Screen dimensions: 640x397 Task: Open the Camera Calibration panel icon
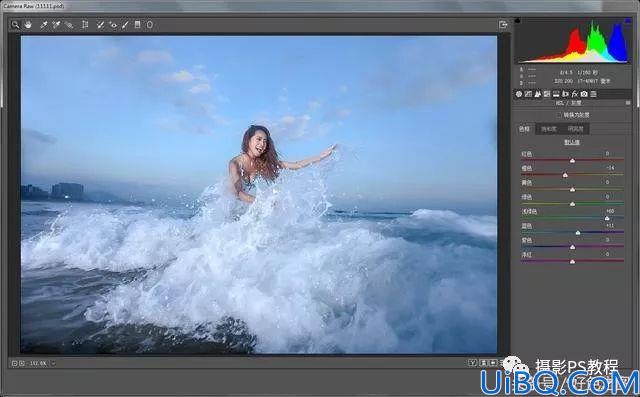[x=584, y=94]
